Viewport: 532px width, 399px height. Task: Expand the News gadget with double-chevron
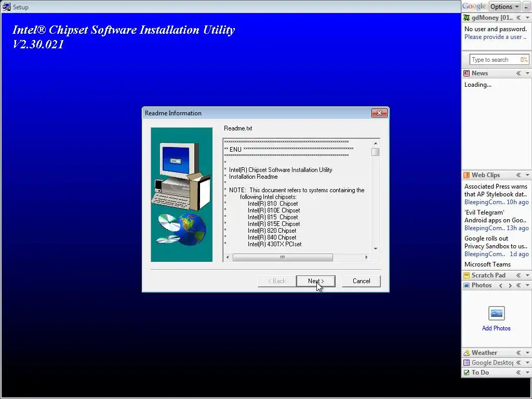[x=518, y=73]
